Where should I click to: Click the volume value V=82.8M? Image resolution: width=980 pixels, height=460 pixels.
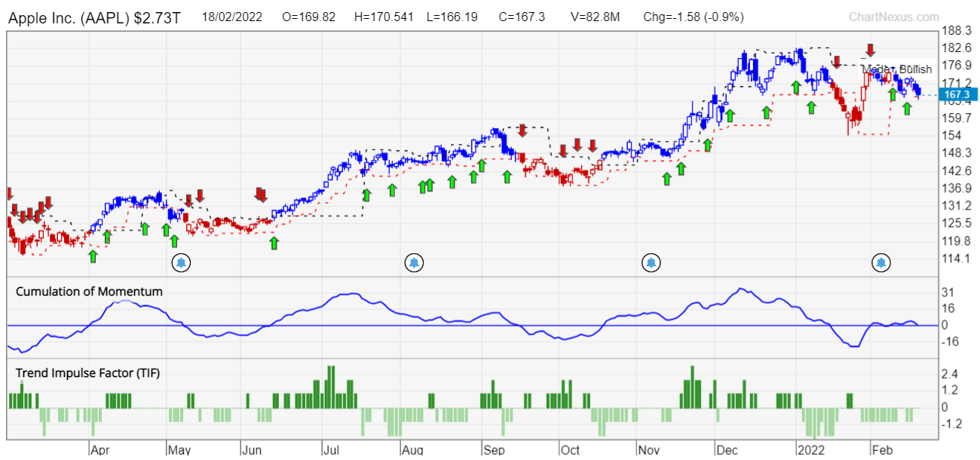point(594,17)
